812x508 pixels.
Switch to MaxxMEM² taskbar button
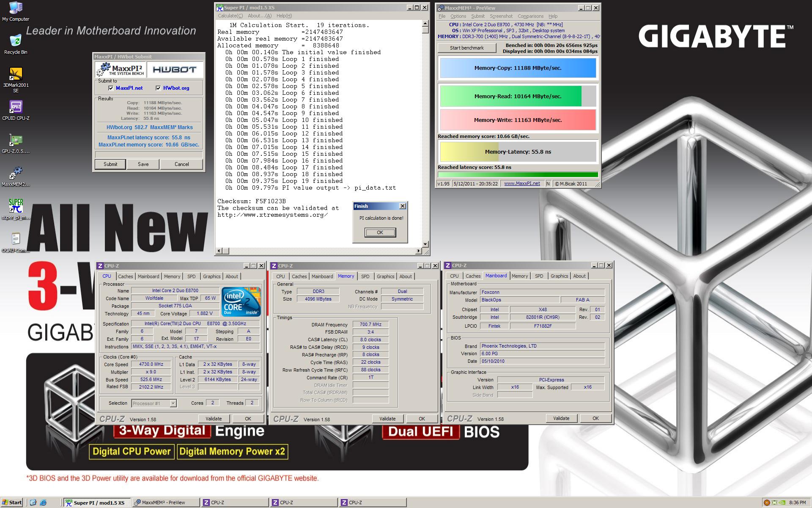point(166,502)
